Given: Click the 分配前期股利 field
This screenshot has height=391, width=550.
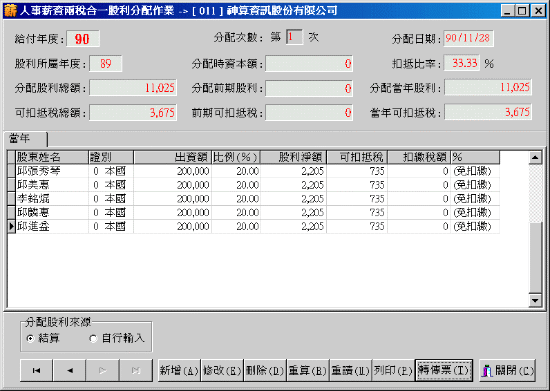Looking at the screenshot, I should [309, 88].
